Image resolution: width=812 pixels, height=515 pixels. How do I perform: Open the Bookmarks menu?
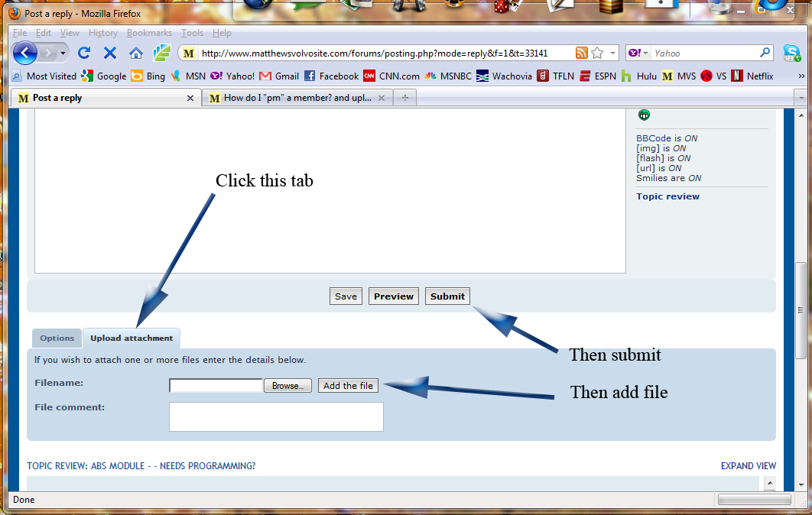pos(149,33)
